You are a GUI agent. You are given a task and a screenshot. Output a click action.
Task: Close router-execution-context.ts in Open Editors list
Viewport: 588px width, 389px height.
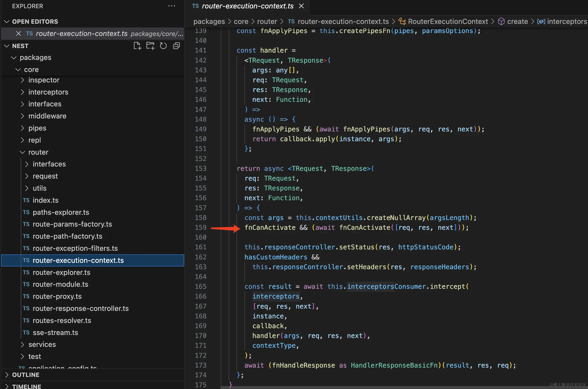click(x=19, y=33)
